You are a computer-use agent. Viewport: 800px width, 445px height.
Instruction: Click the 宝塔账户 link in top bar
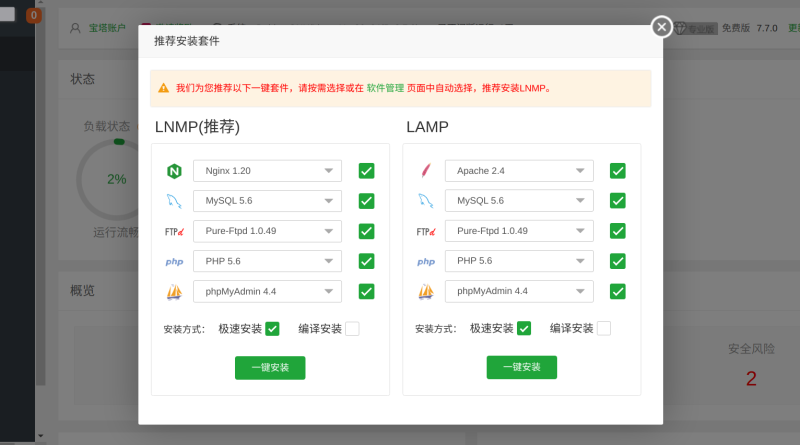coord(108,28)
